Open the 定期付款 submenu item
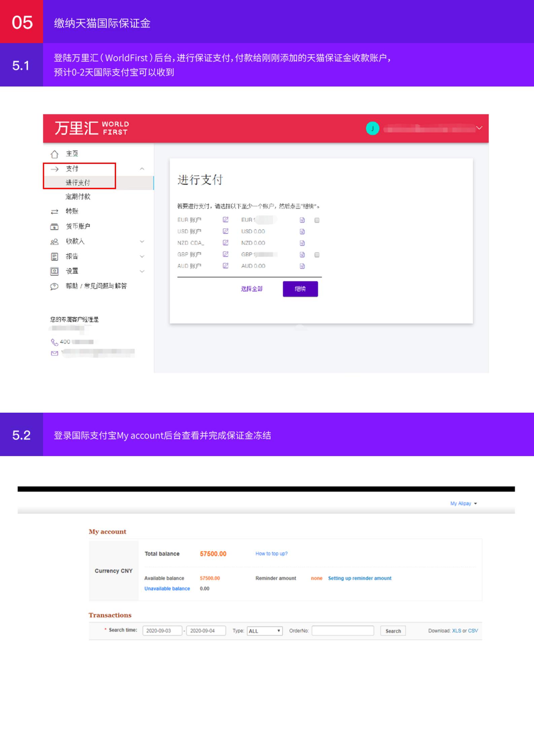This screenshot has width=534, height=756. [x=78, y=197]
